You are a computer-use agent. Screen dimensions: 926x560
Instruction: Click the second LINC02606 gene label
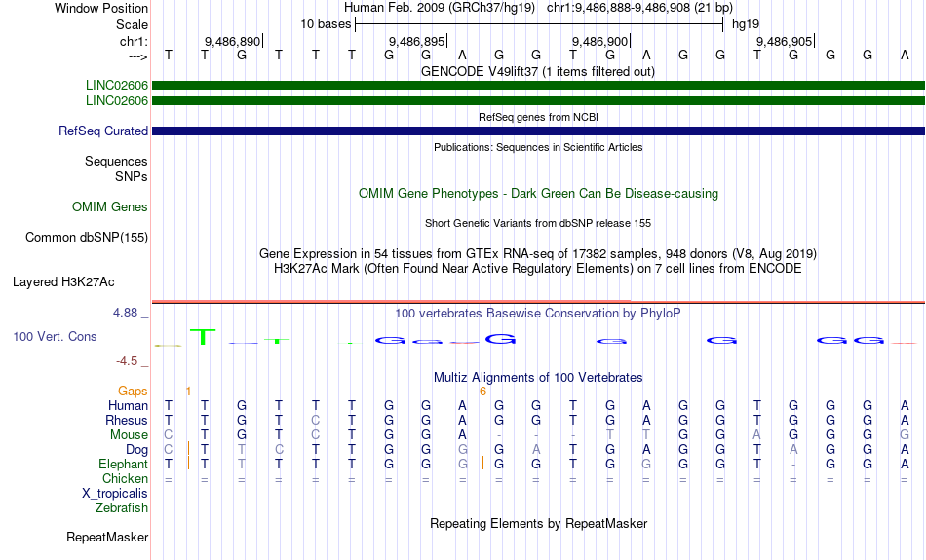point(117,101)
